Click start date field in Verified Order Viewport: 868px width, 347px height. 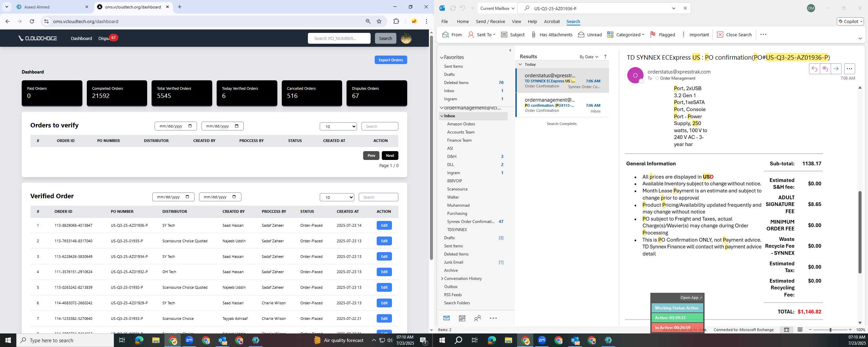173,197
